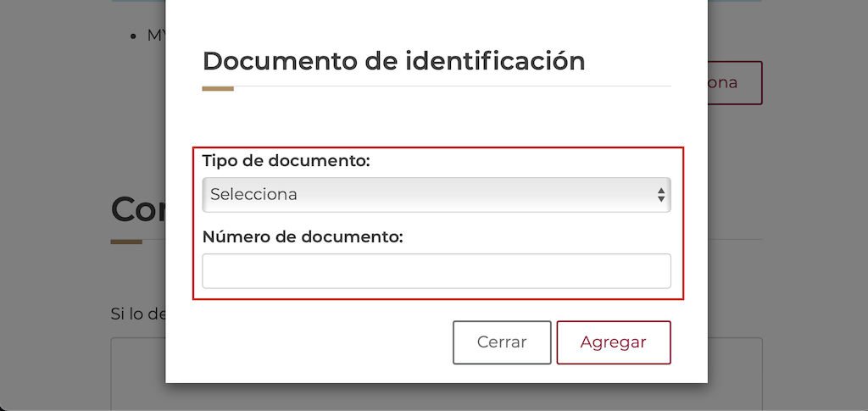Click the Tipo de documento label
Image resolution: width=868 pixels, height=411 pixels.
tap(287, 161)
